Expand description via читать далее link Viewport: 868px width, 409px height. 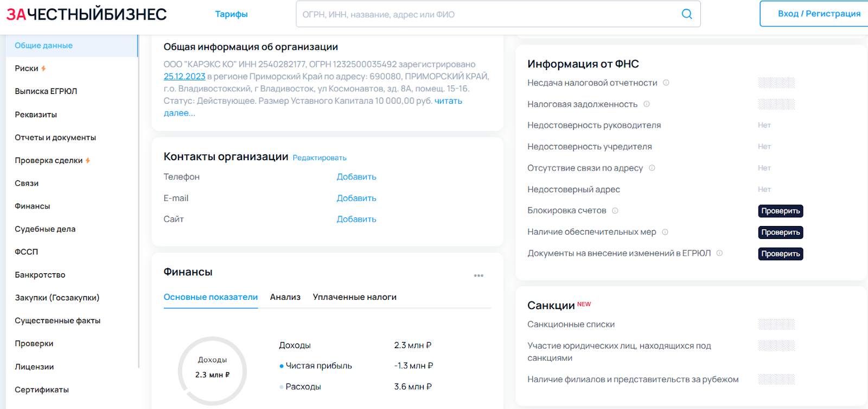pos(448,101)
